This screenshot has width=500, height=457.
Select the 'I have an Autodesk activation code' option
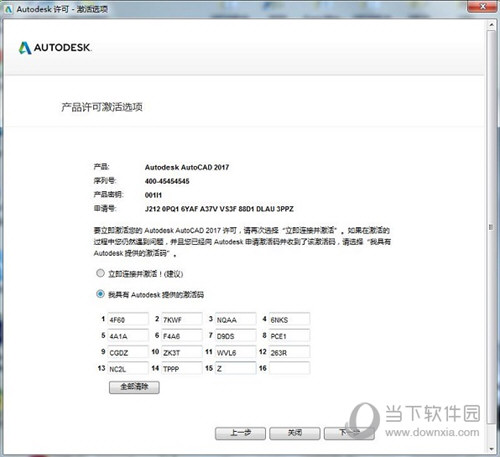click(x=100, y=294)
